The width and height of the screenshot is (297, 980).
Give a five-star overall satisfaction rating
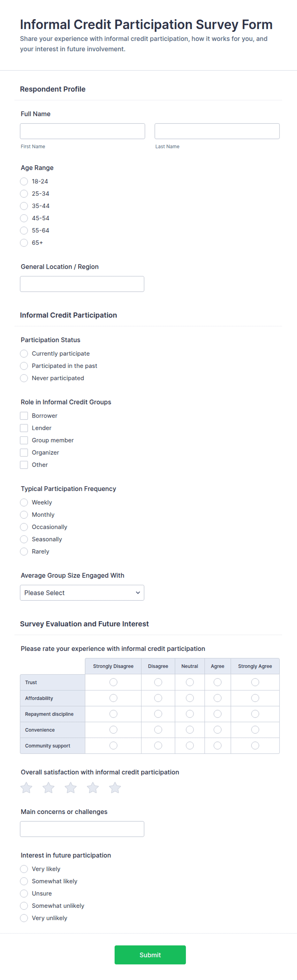115,788
